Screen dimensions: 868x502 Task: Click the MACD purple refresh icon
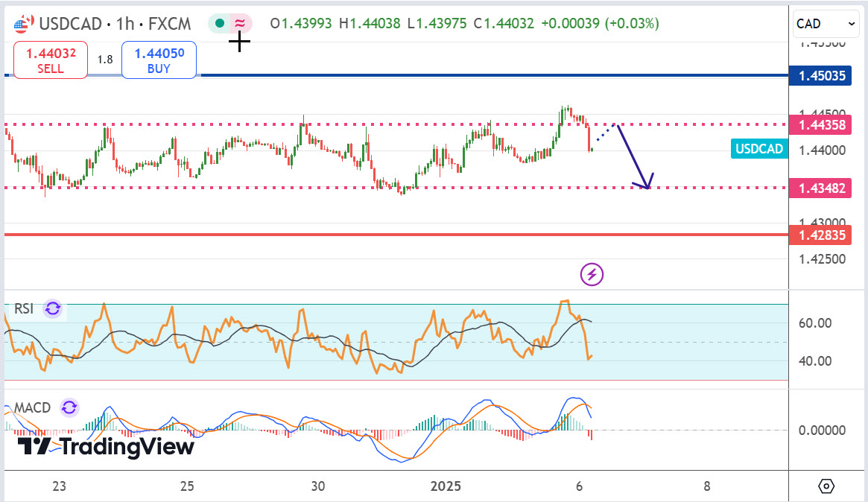69,407
